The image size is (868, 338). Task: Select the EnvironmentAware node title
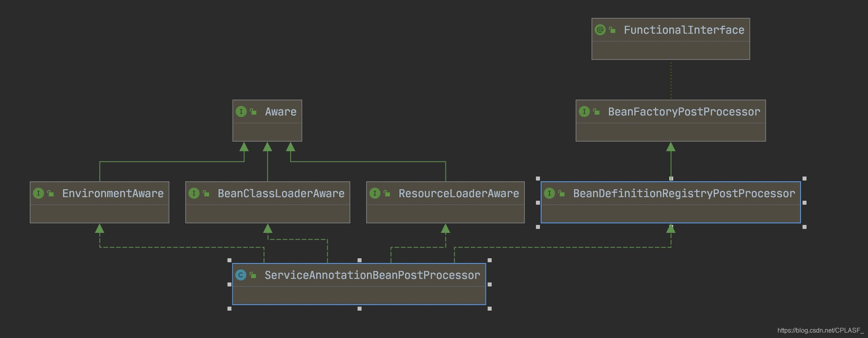pos(113,194)
